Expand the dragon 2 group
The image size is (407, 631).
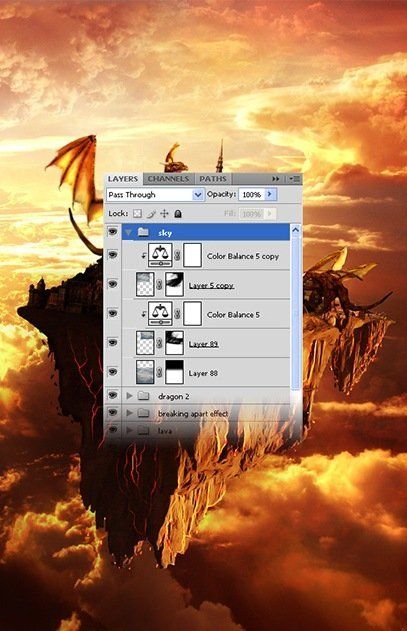(x=129, y=396)
